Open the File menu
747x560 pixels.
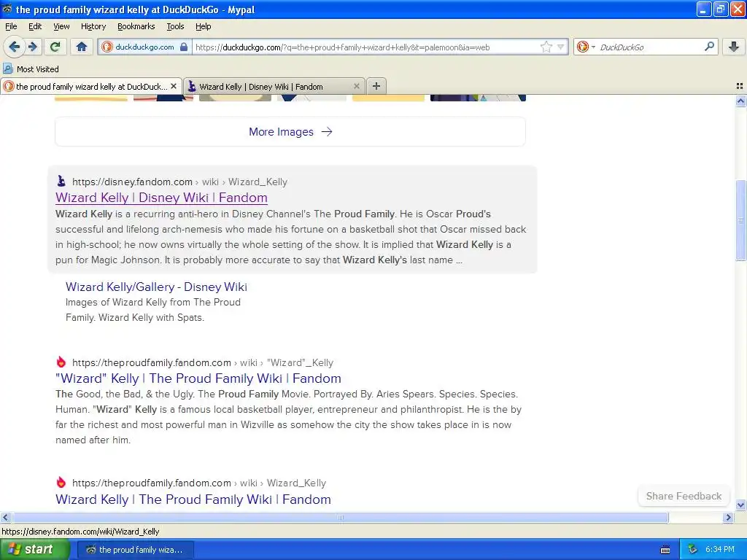click(x=11, y=26)
